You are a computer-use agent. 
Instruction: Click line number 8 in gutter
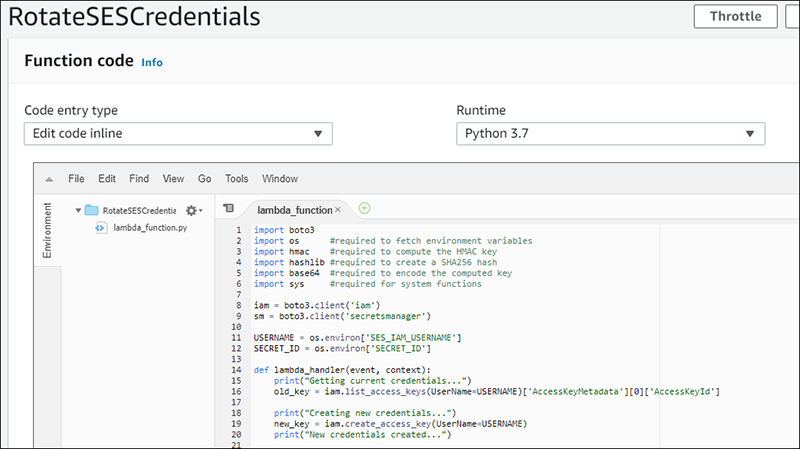pyautogui.click(x=238, y=306)
